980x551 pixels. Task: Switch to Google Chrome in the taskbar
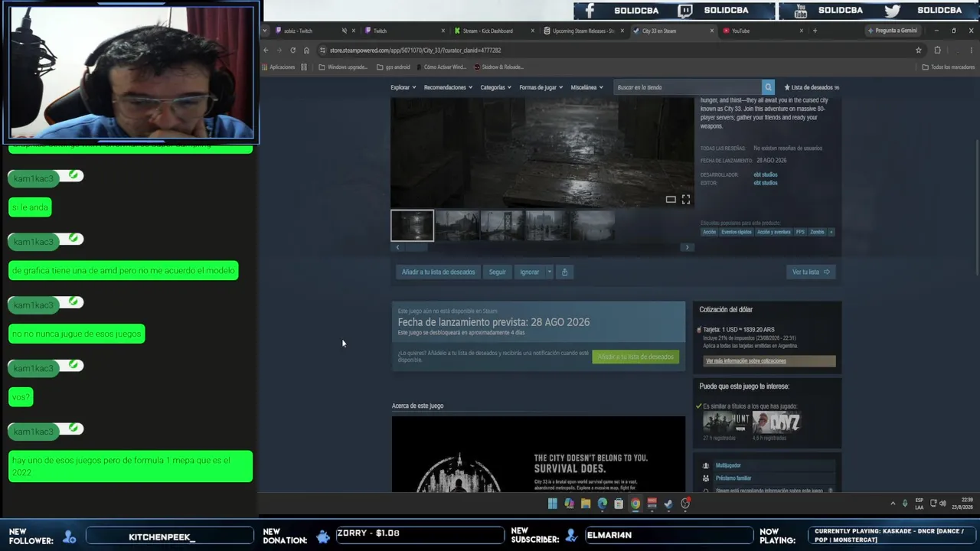635,504
